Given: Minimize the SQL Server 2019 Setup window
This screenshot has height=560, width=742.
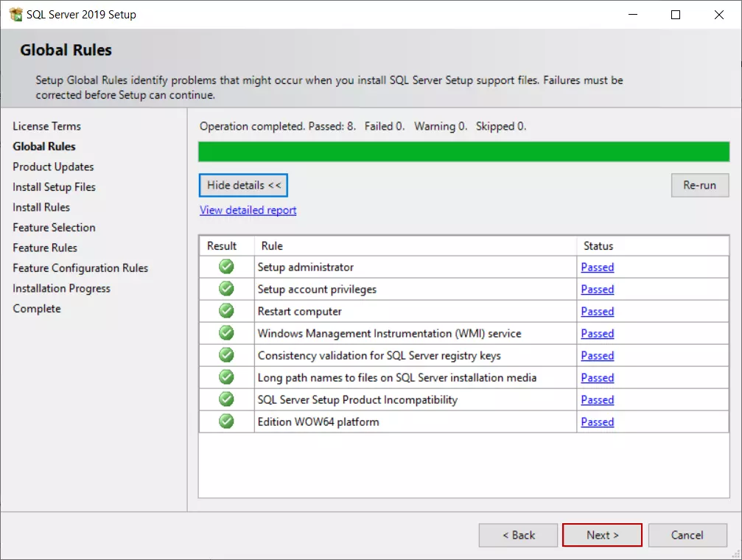Looking at the screenshot, I should 633,15.
